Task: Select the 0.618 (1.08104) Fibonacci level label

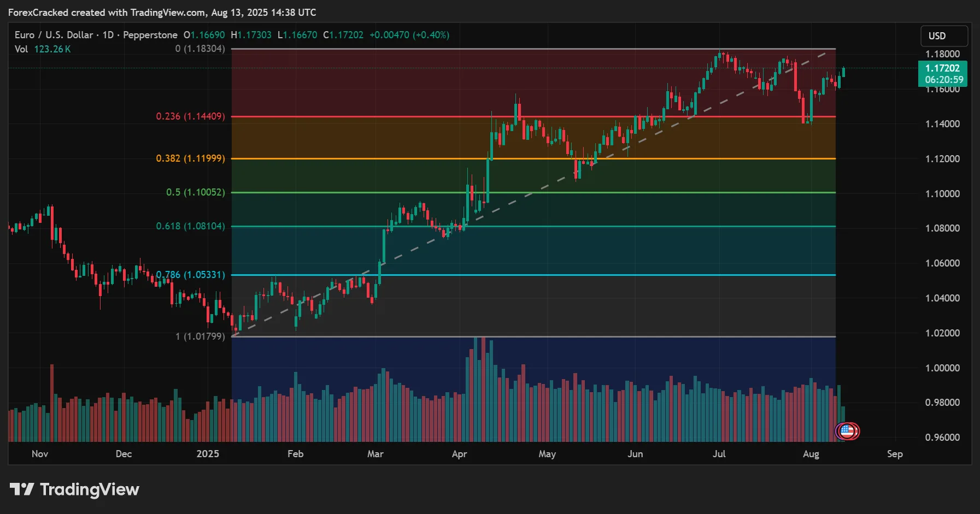Action: pos(189,226)
